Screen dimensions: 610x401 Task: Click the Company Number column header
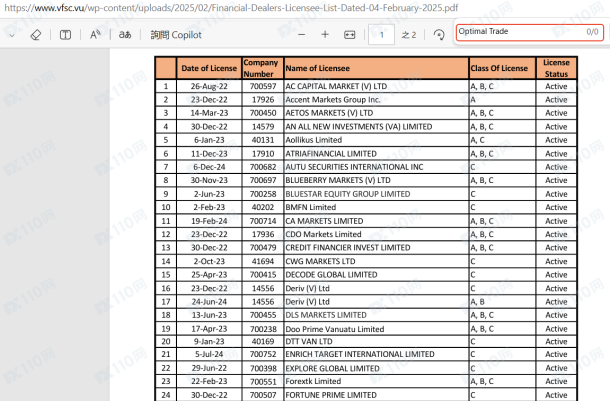click(263, 68)
